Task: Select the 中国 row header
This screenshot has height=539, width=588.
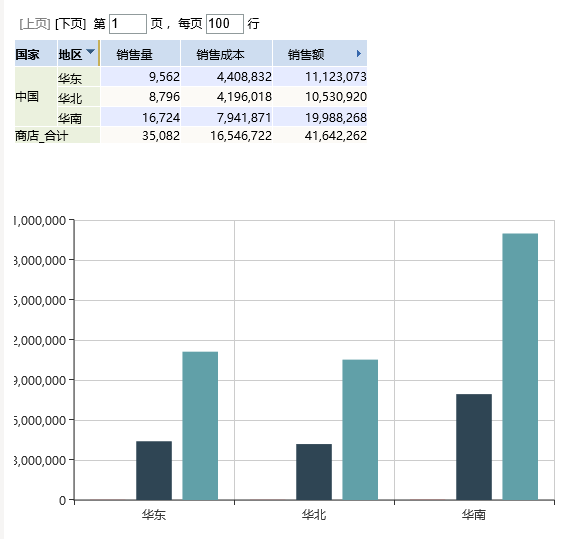Action: (36, 97)
